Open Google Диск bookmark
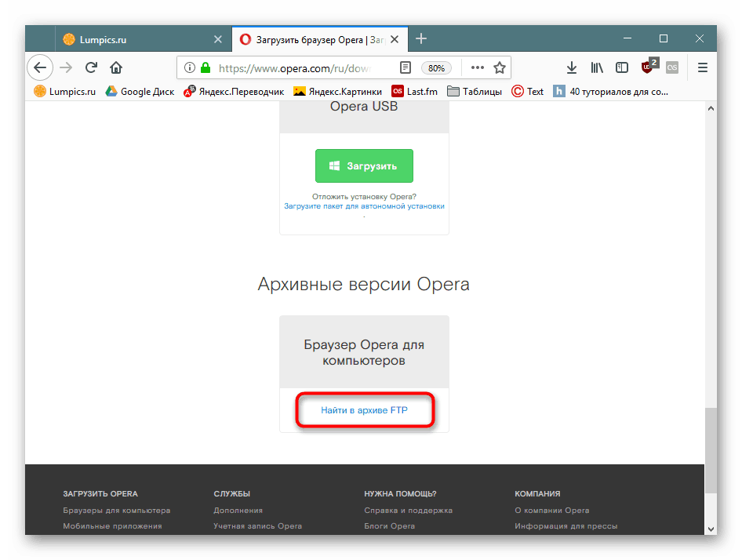The image size is (742, 560). point(140,91)
